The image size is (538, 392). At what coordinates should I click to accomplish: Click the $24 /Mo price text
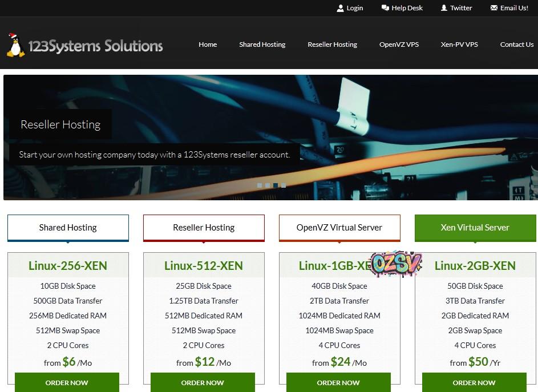[x=339, y=362]
